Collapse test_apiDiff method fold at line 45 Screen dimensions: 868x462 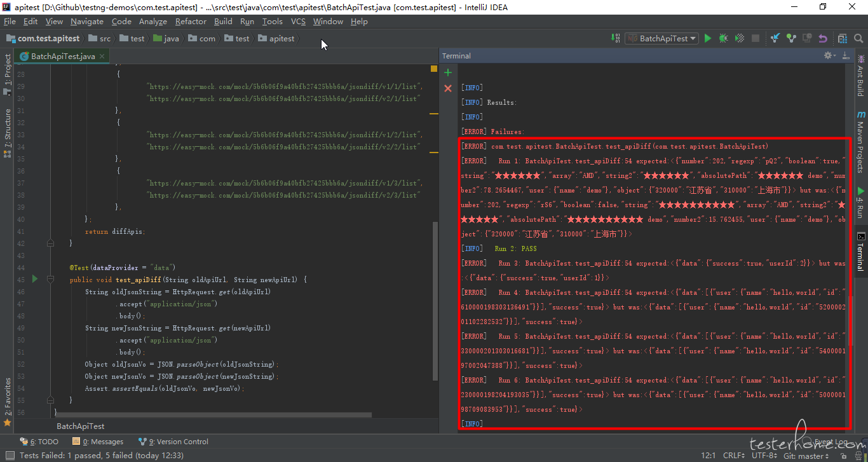point(50,279)
